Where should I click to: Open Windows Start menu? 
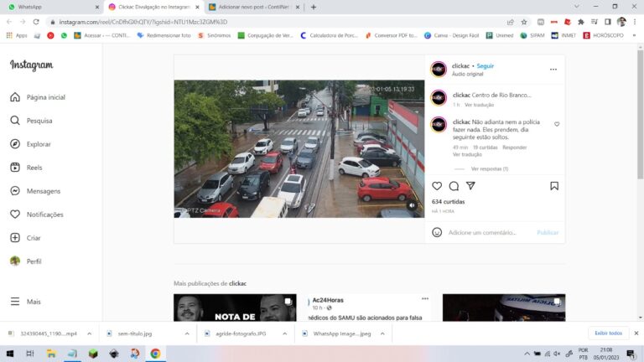pyautogui.click(x=10, y=354)
